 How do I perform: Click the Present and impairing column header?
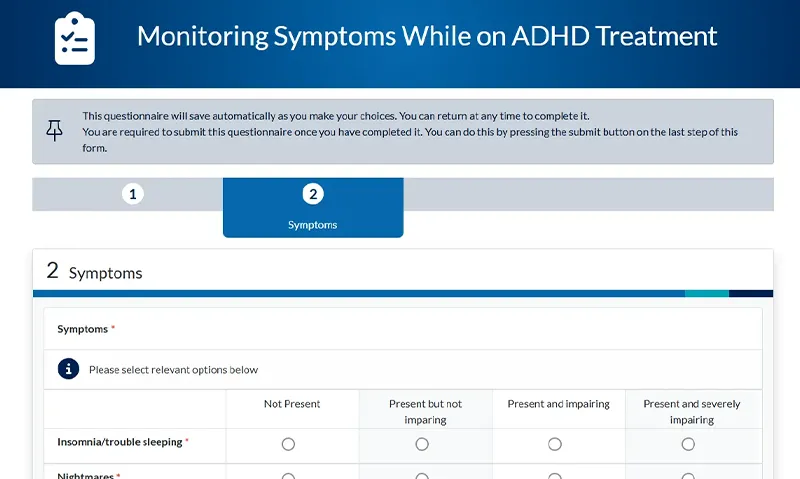[x=558, y=404]
